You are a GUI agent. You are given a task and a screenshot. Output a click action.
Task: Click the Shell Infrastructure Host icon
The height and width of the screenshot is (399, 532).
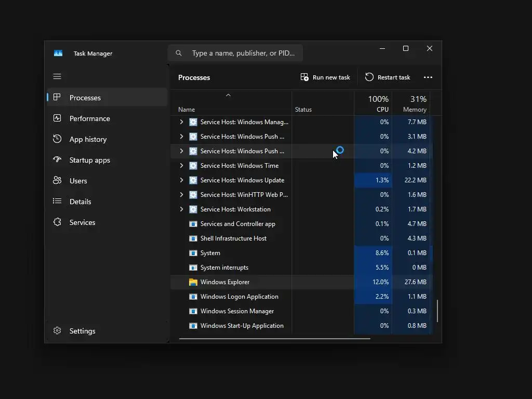pos(193,238)
